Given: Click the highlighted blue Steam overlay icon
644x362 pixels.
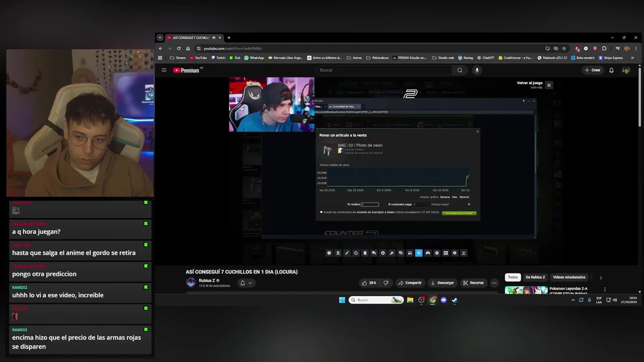Looking at the screenshot, I should tap(419, 253).
